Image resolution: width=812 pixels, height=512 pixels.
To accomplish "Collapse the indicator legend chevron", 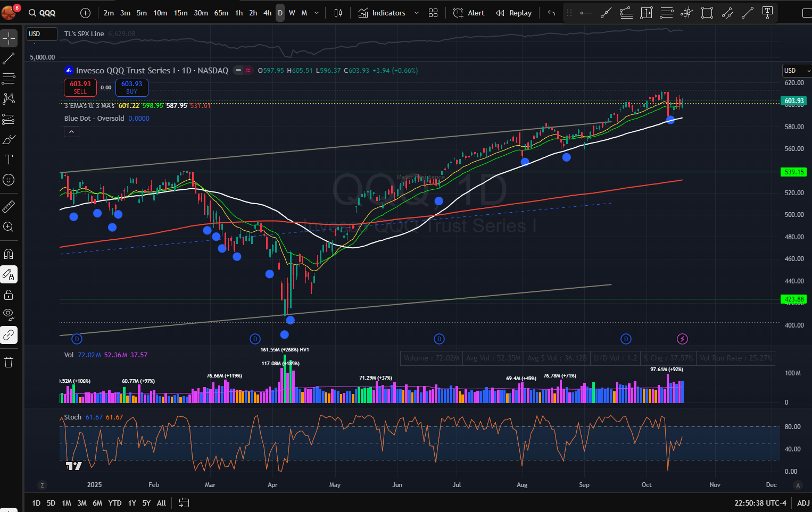I will [71, 132].
